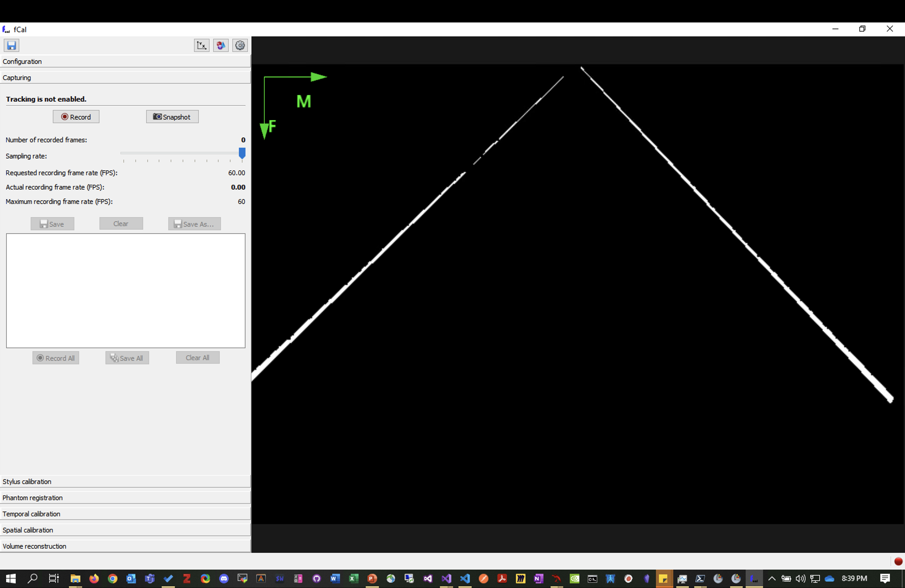
Task: Click the 3D objects display toolbar icon
Action: (x=221, y=45)
